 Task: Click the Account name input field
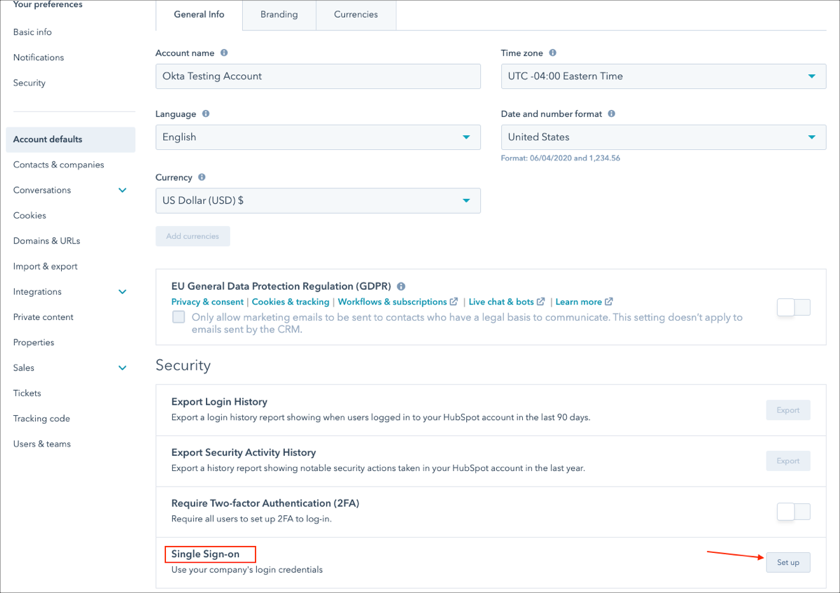318,76
